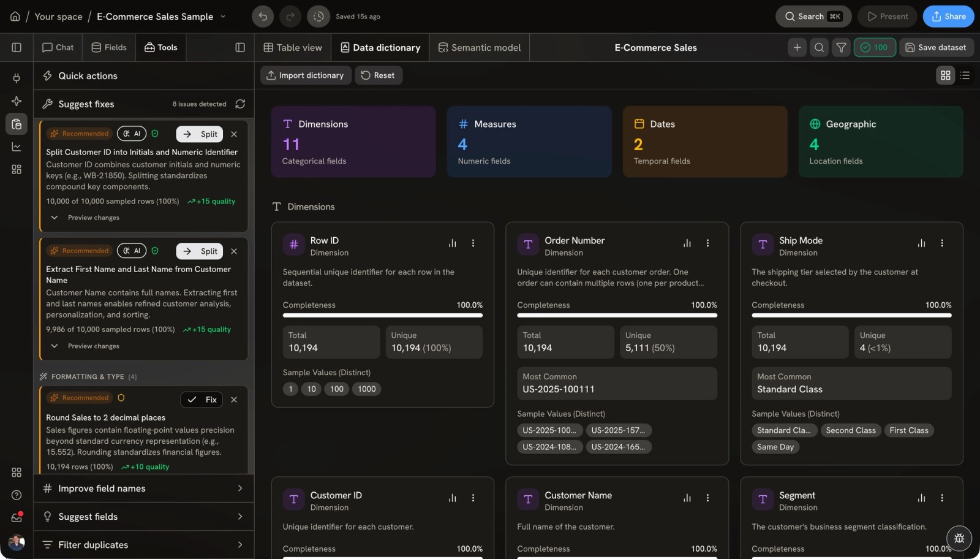Click Ship Mode completeness bar
Screen dimensions: 980x559
(851, 315)
